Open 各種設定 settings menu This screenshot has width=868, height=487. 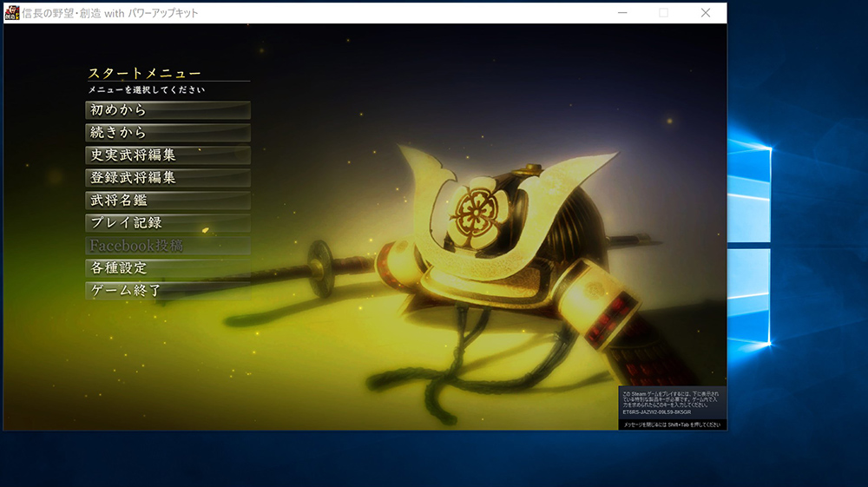168,268
